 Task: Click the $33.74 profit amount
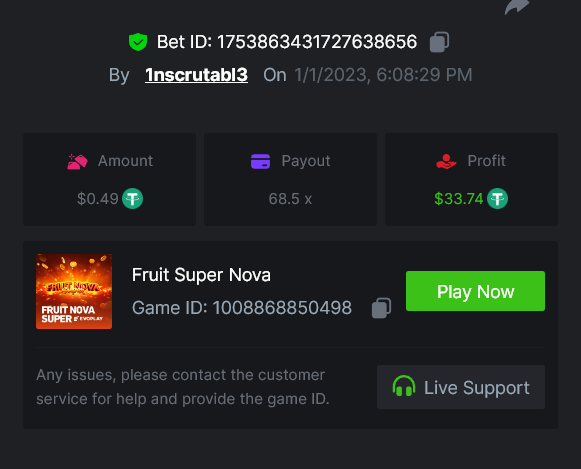(x=459, y=199)
